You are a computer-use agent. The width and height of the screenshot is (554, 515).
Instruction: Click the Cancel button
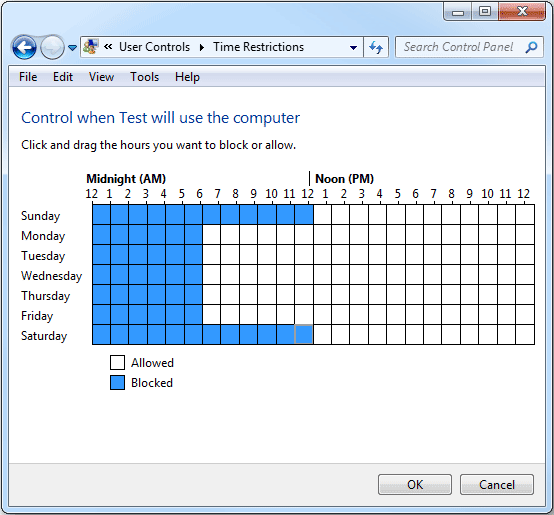(x=497, y=485)
